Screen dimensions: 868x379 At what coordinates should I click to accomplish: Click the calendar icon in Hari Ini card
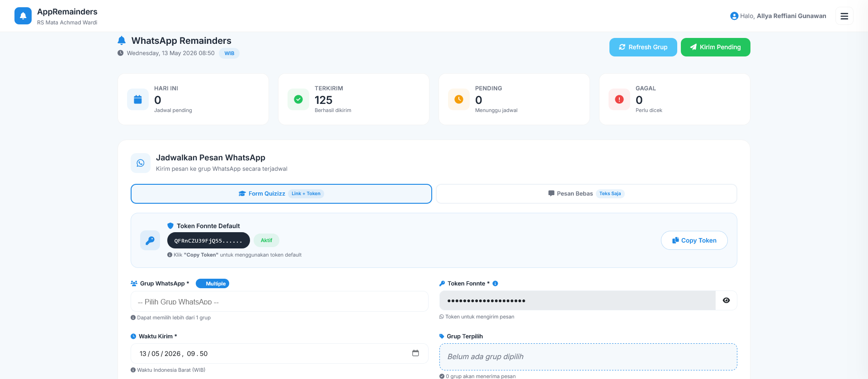click(138, 99)
